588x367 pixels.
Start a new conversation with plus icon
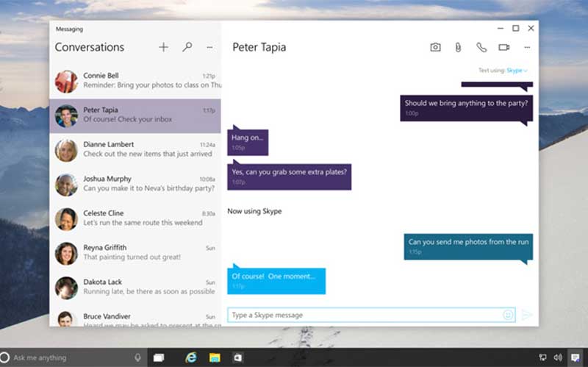pyautogui.click(x=163, y=47)
